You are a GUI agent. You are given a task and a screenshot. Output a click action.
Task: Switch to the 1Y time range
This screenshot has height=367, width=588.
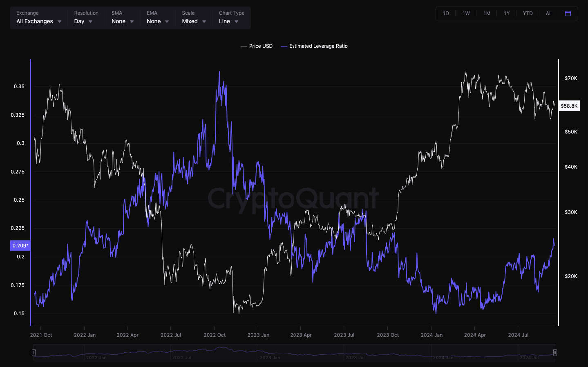point(507,13)
